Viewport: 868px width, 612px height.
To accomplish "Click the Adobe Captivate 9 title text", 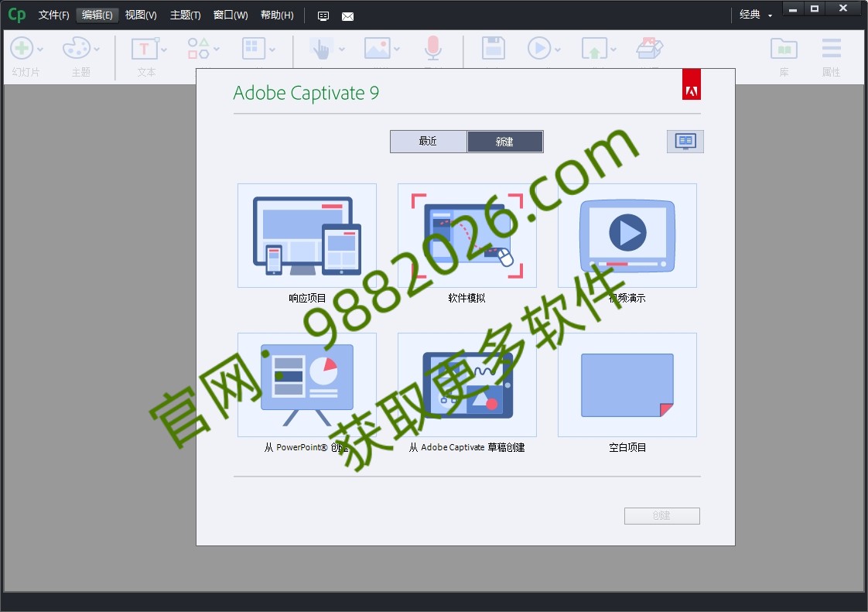I will tap(306, 93).
